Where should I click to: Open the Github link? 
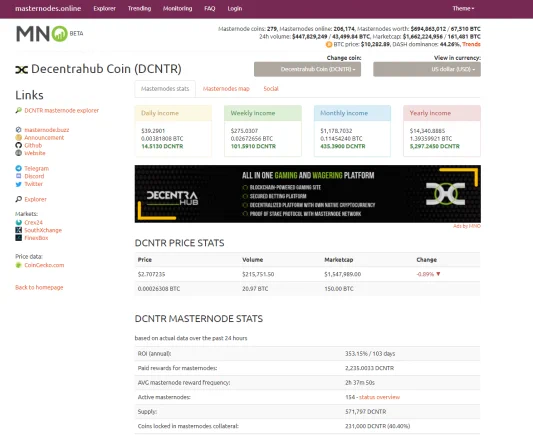click(x=33, y=145)
